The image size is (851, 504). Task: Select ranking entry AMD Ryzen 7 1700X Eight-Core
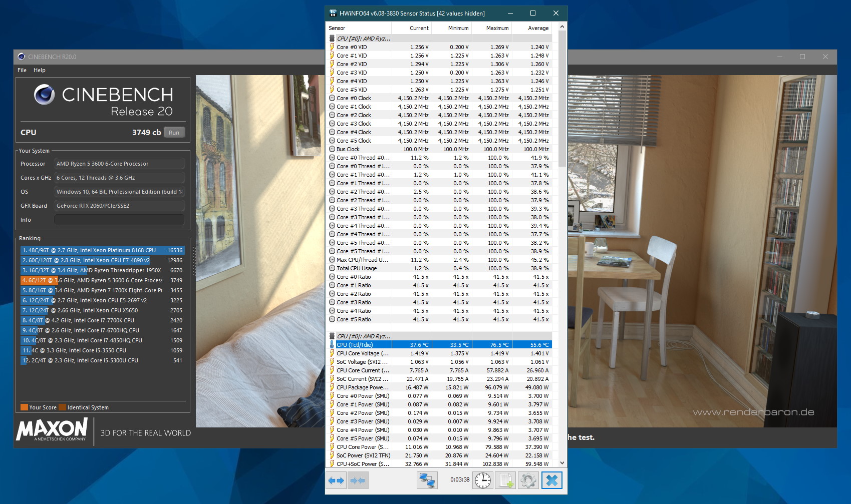(x=102, y=290)
